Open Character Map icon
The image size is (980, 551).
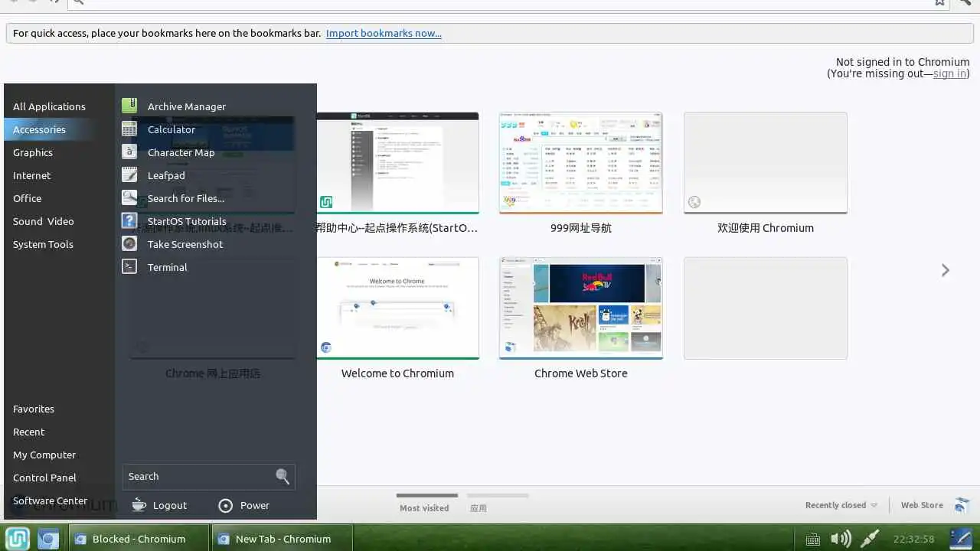coord(129,152)
